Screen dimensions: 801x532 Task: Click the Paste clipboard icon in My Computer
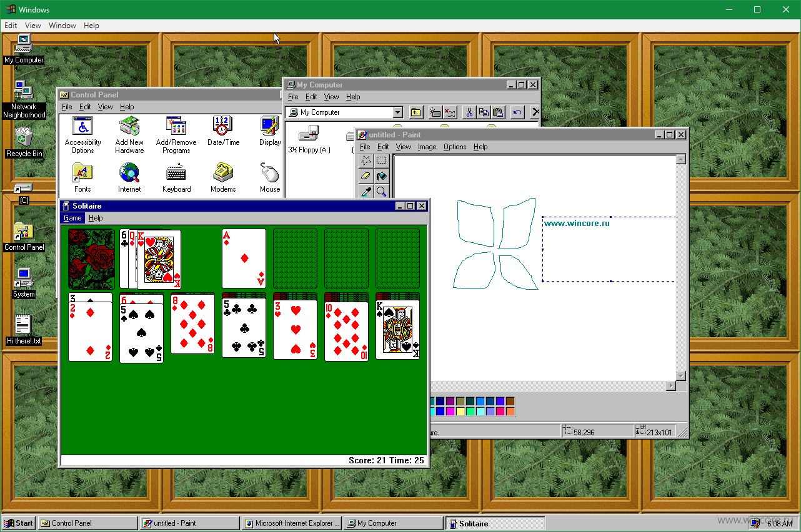(498, 112)
